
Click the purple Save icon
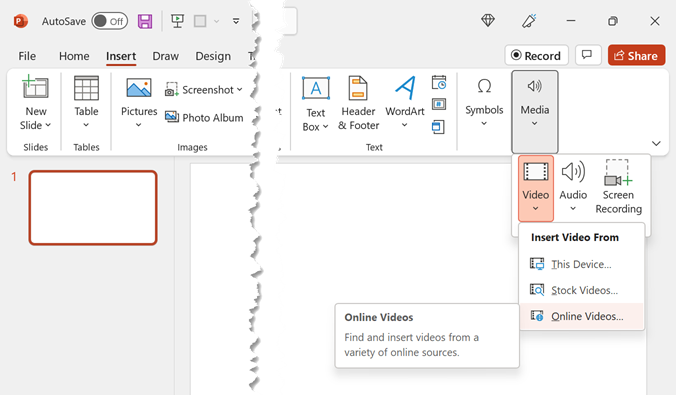pyautogui.click(x=145, y=21)
